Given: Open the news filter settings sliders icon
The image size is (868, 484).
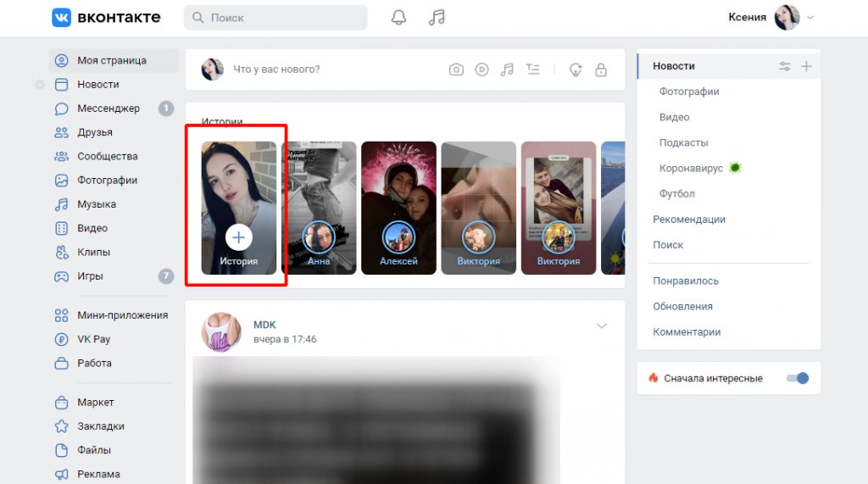Looking at the screenshot, I should tap(785, 66).
